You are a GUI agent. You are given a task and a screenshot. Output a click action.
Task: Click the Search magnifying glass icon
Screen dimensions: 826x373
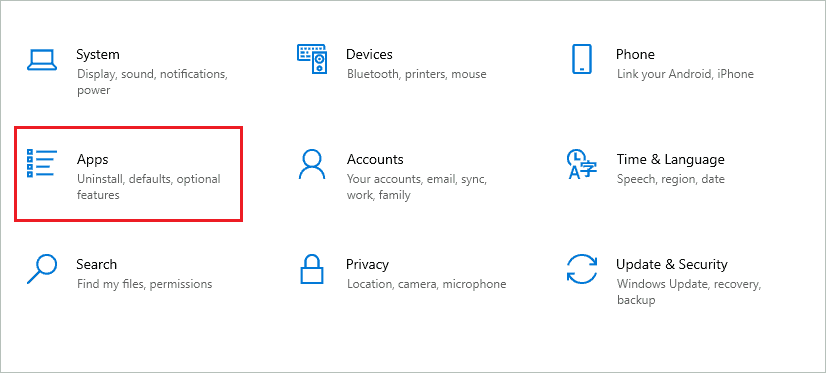(42, 269)
